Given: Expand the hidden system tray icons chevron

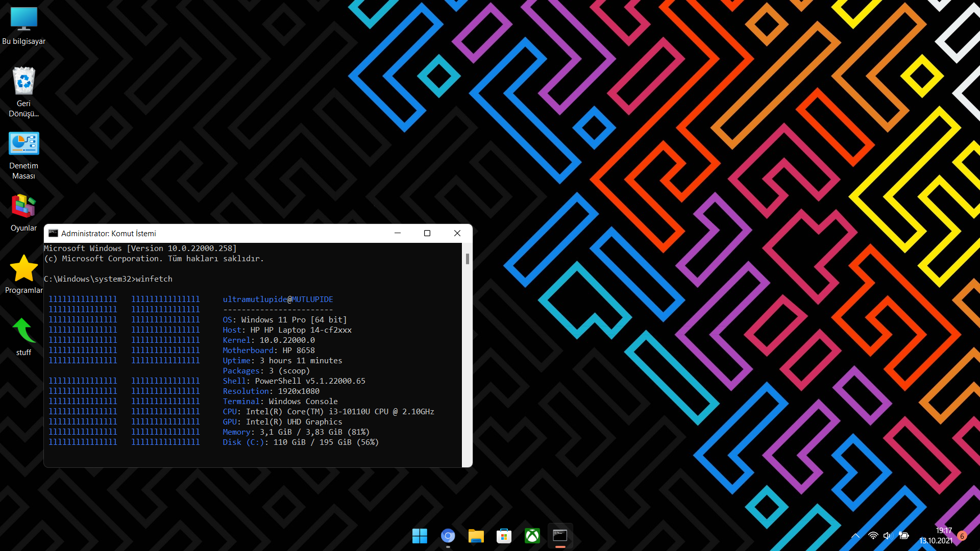Looking at the screenshot, I should [855, 536].
